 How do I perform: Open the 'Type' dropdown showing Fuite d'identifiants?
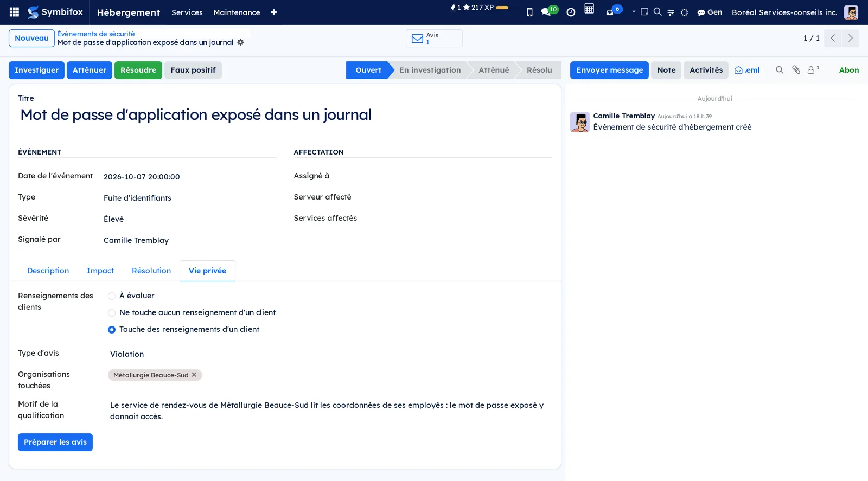click(x=190, y=198)
